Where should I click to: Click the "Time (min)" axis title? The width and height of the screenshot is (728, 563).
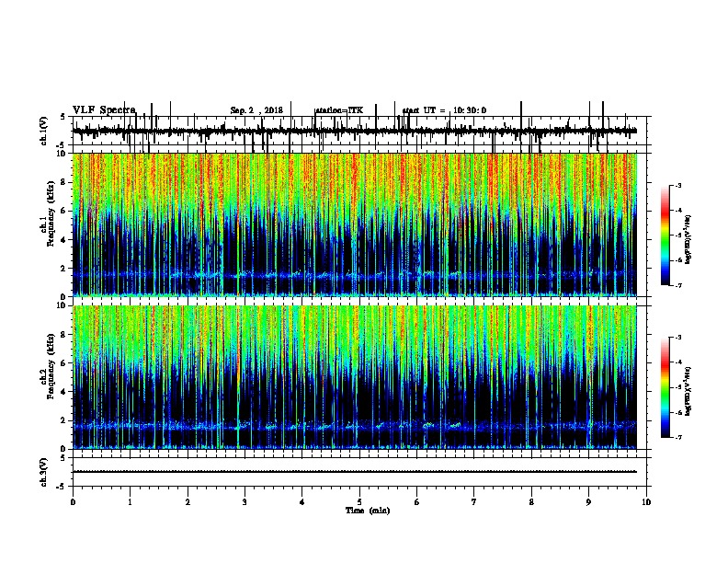[368, 511]
